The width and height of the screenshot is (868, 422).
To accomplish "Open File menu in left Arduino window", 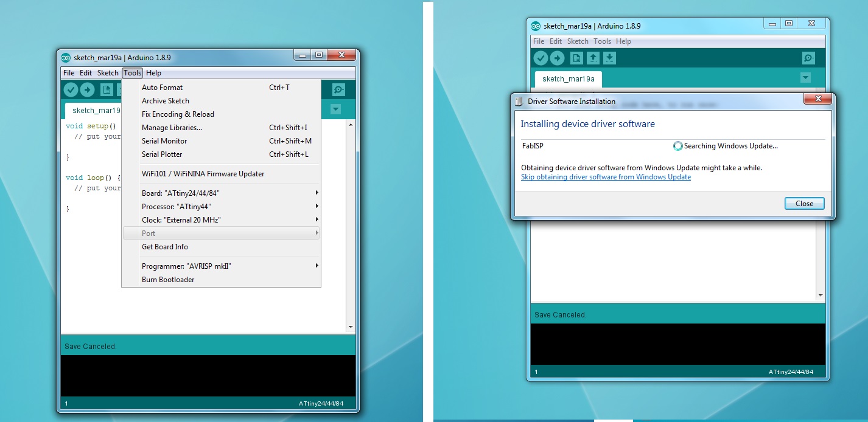I will (x=69, y=73).
